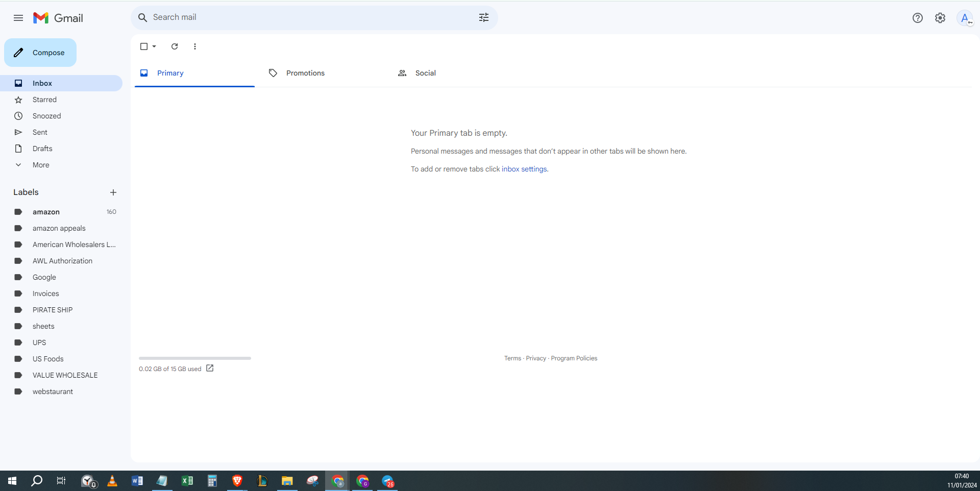Open the AWL Authorization label
980x491 pixels.
[x=61, y=261]
